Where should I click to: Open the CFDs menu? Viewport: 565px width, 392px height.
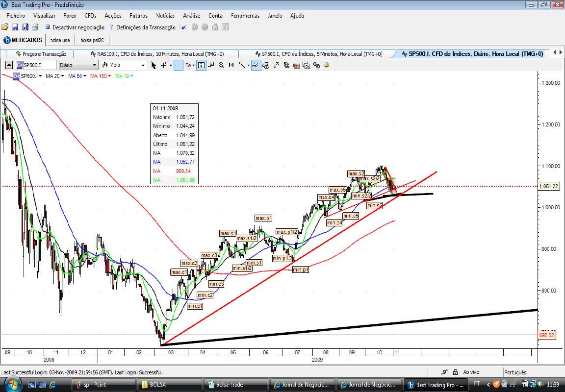tap(90, 16)
